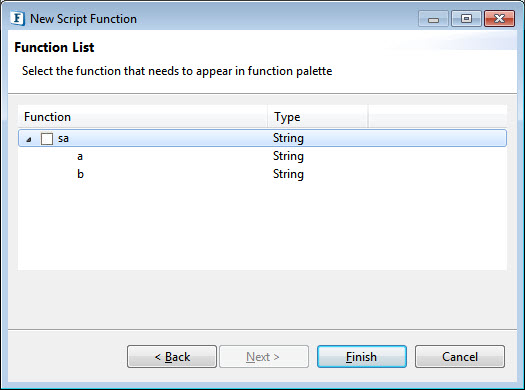
Task: Click the Type column header
Action: click(318, 117)
